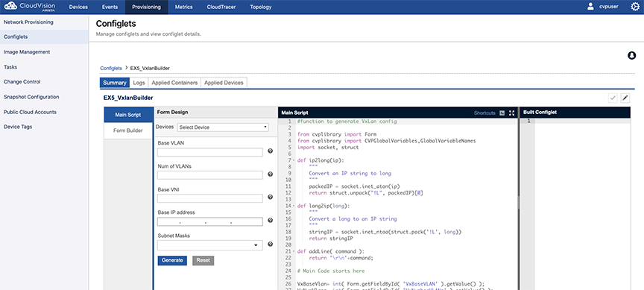Click the EX5_VxlanBuilder configlet title

tap(128, 98)
